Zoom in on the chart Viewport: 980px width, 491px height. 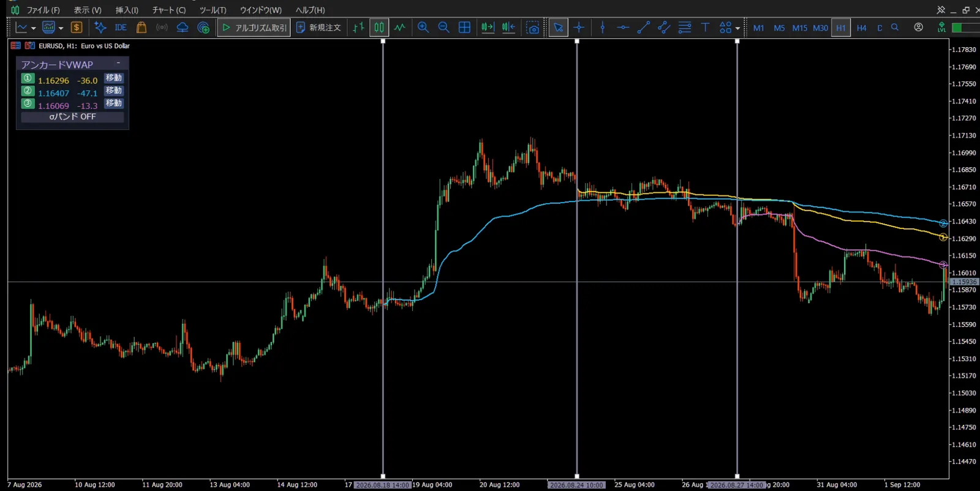tap(423, 28)
